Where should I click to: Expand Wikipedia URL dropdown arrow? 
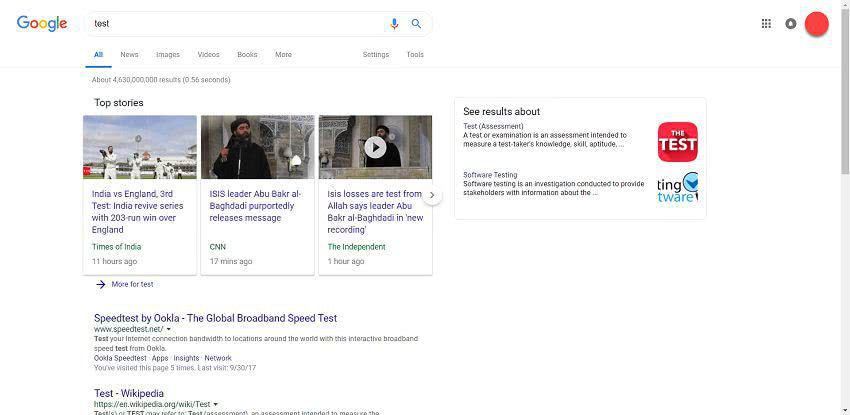pos(216,404)
